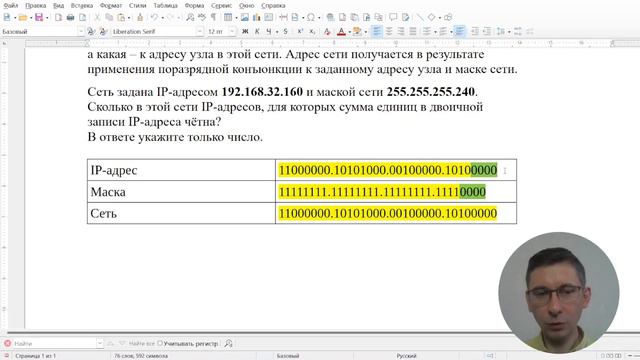Toggle Center alignment

(389, 31)
